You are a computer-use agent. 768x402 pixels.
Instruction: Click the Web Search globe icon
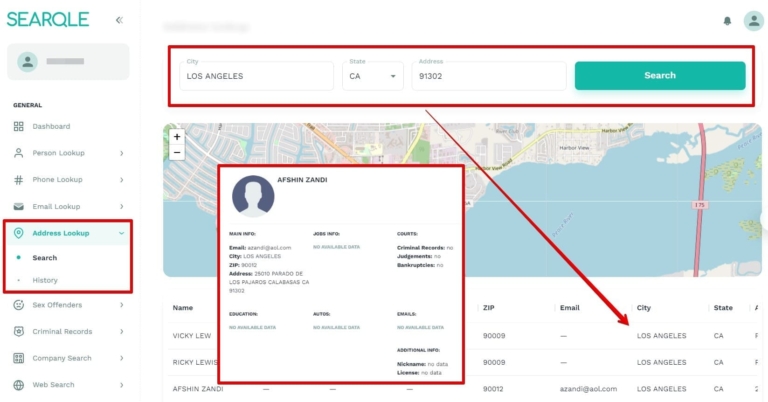pos(19,385)
